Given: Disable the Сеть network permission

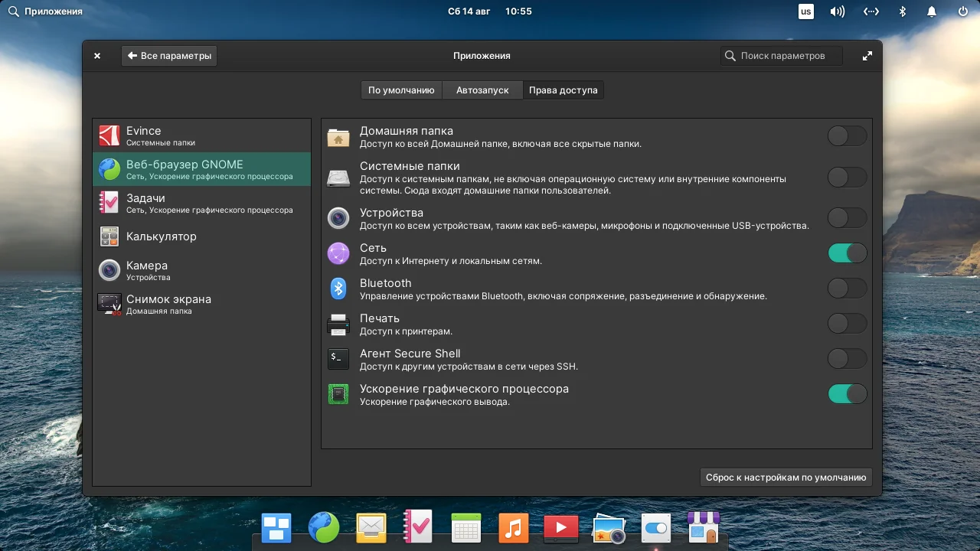Looking at the screenshot, I should (x=847, y=253).
